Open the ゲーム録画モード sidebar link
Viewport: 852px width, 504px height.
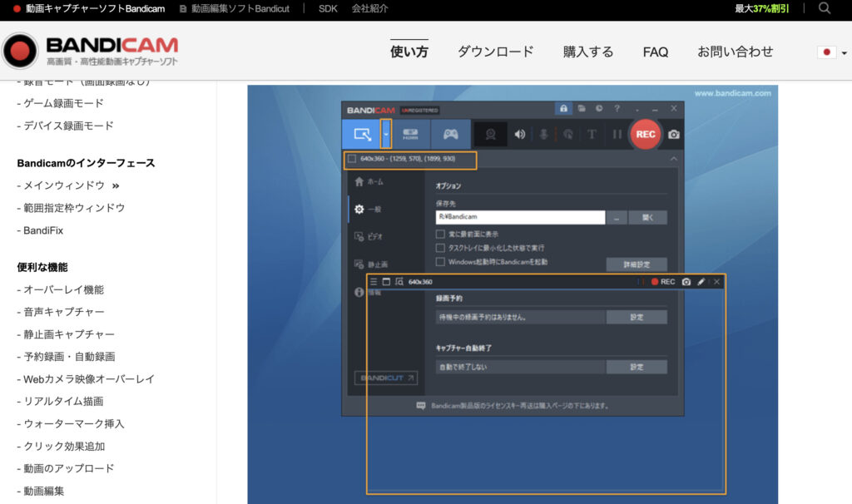point(63,103)
